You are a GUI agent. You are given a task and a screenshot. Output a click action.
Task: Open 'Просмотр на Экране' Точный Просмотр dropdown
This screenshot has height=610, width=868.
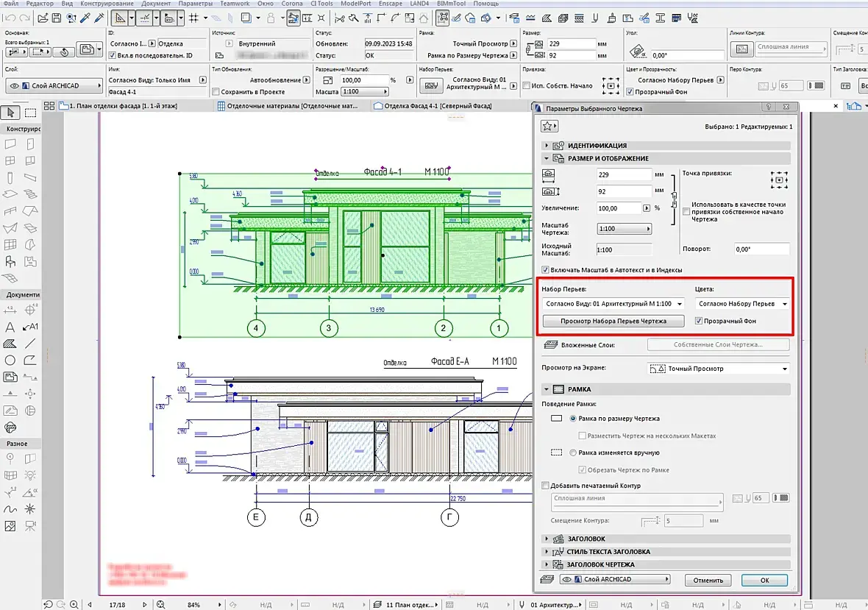[719, 369]
